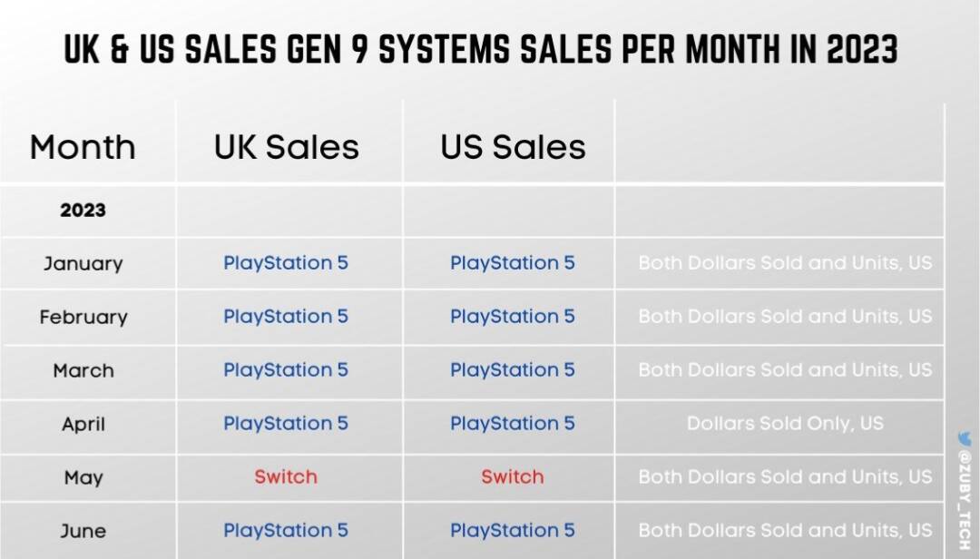
Task: Select June's US Sales PlayStation 5 cell
Action: 513,530
